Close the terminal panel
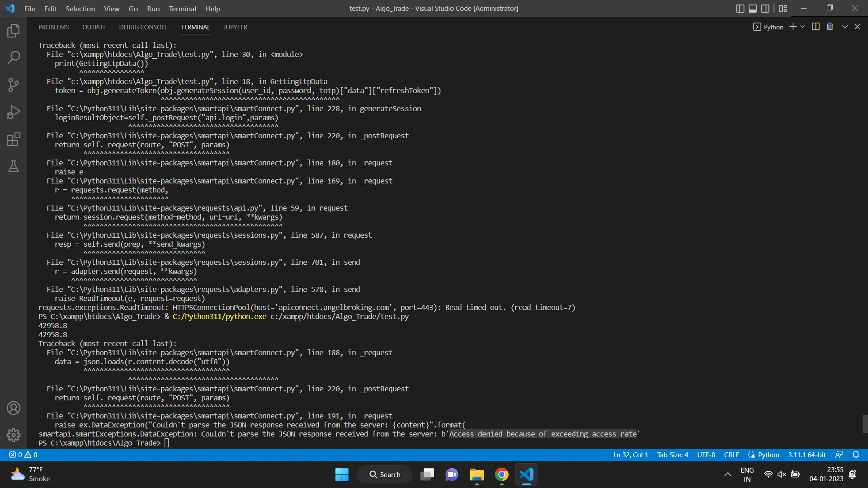Image resolution: width=868 pixels, height=488 pixels. point(857,27)
